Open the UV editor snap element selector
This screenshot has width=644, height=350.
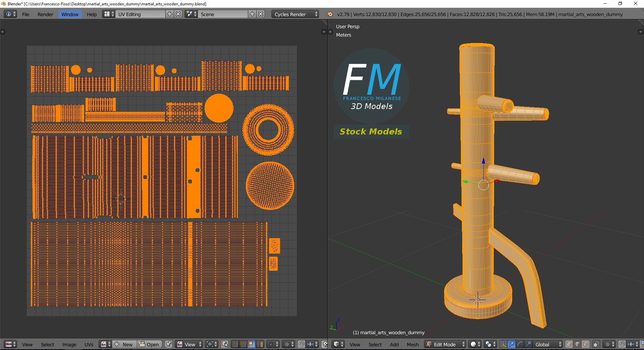(x=312, y=344)
